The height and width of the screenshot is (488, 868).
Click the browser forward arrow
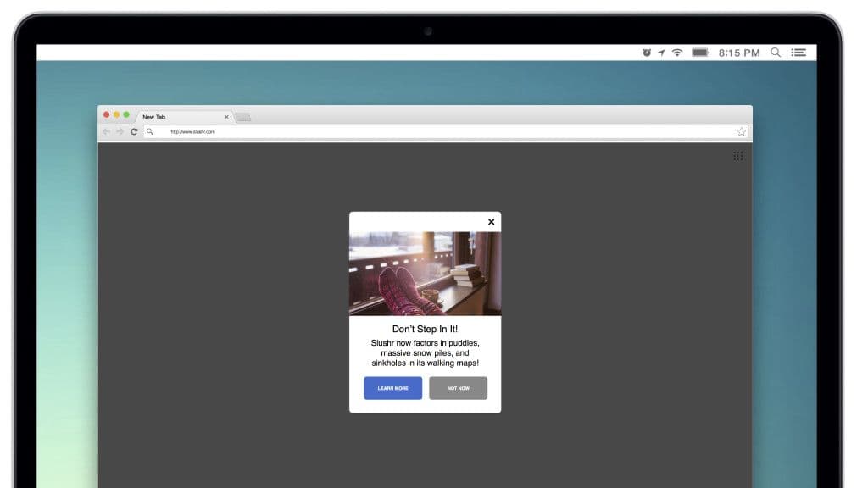tap(120, 131)
